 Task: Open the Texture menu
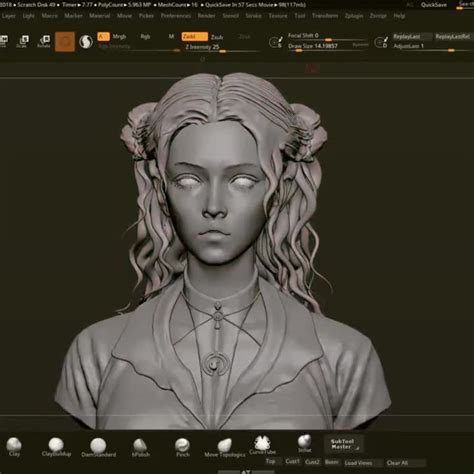(278, 16)
